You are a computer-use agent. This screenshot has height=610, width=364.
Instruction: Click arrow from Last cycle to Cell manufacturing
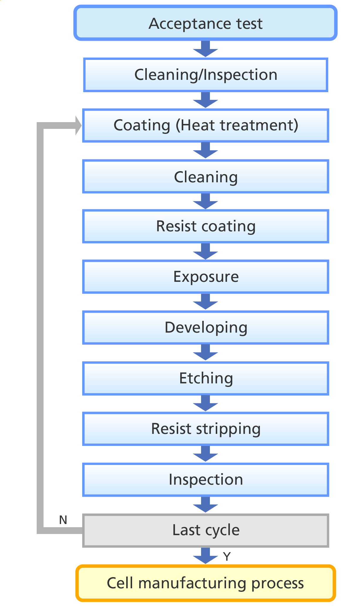(205, 555)
